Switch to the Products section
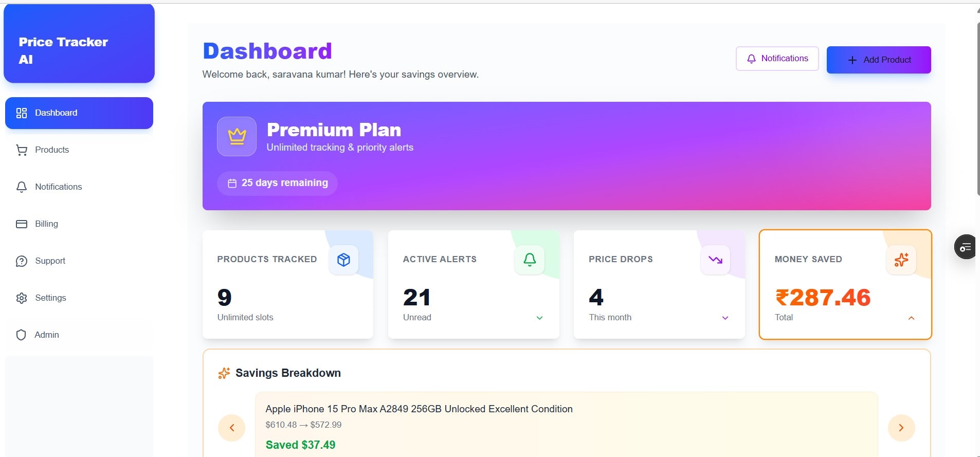The image size is (980, 457). point(51,150)
